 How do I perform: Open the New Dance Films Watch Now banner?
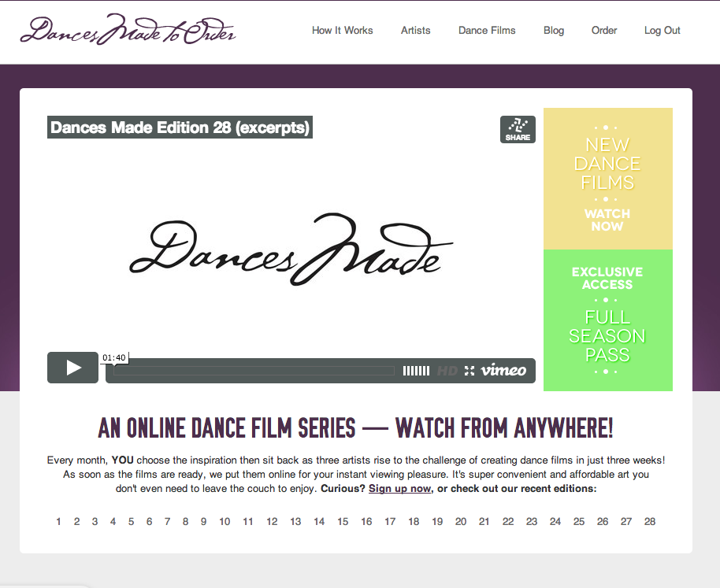point(608,179)
